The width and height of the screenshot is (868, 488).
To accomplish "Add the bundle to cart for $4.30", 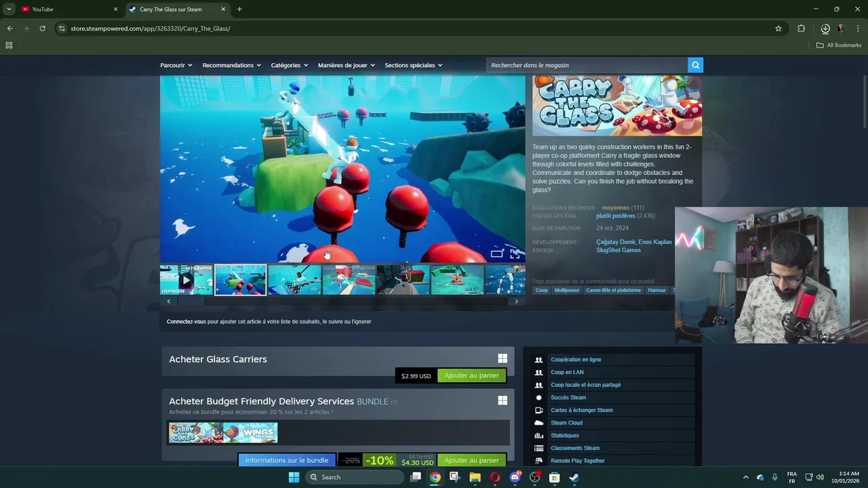I will click(471, 460).
